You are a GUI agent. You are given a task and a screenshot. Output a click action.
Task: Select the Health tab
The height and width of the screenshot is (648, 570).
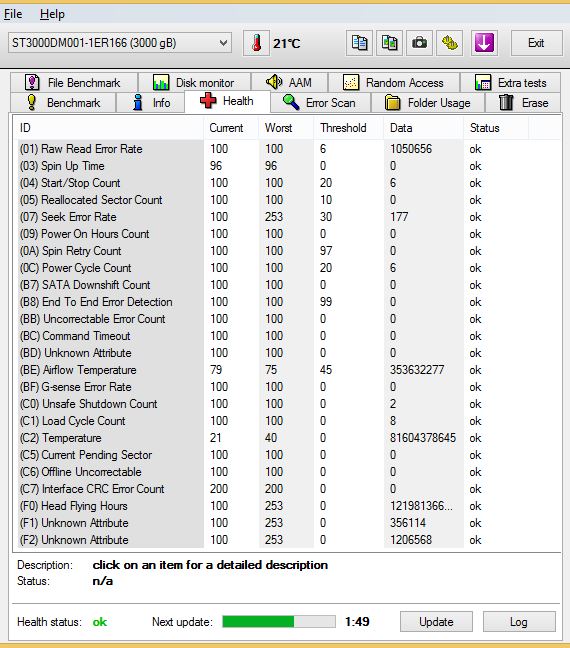(227, 101)
